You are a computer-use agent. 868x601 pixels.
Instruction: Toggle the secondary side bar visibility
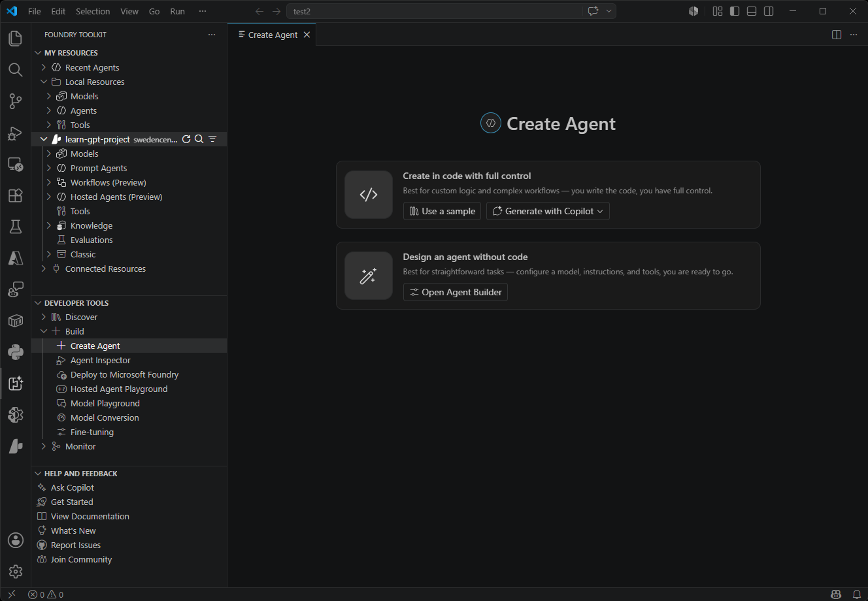[x=769, y=11]
